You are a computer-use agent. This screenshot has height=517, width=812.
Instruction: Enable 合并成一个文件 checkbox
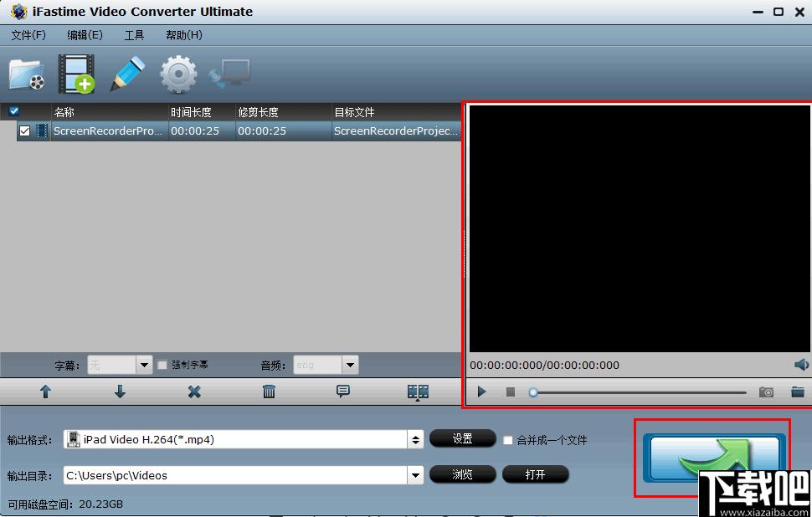coord(508,440)
